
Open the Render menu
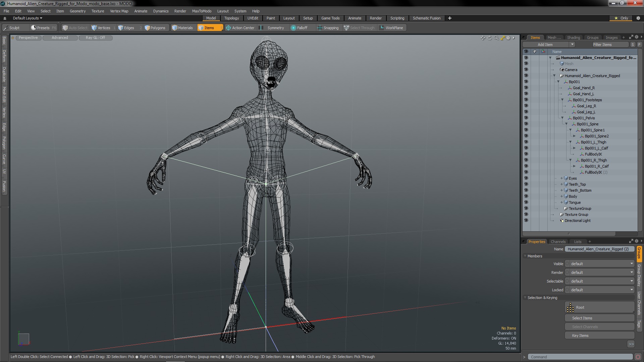point(180,11)
